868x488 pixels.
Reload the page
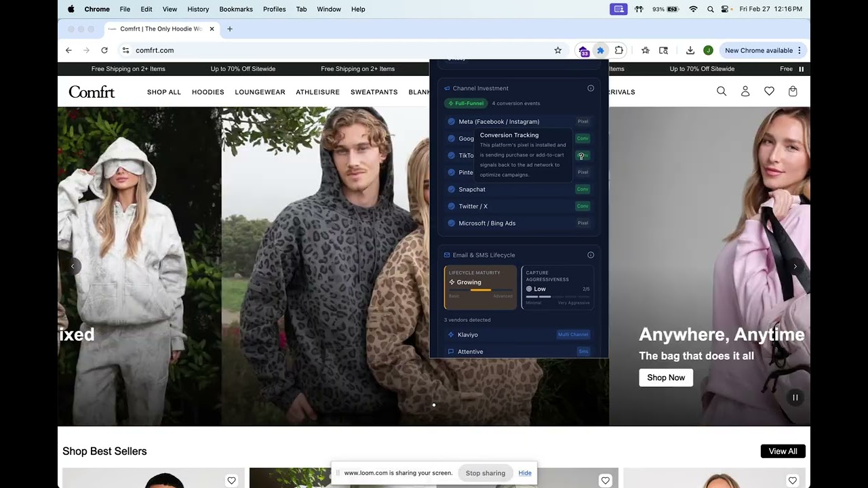104,50
